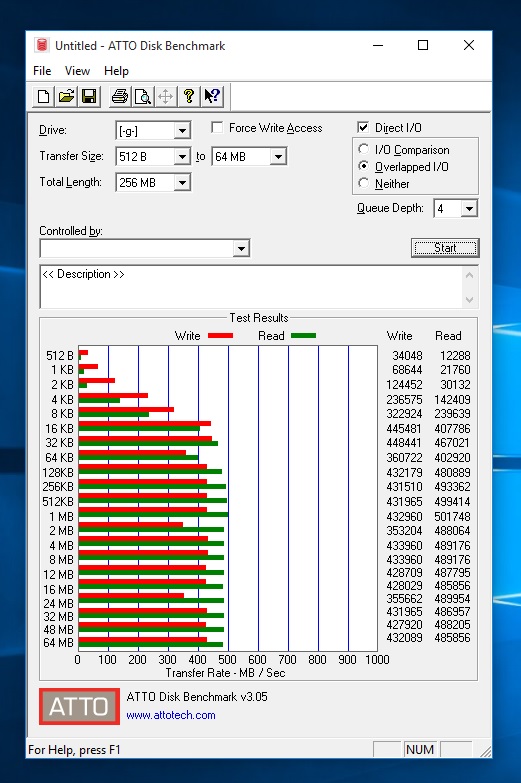
Task: Click the green Read legend swatch
Action: (x=304, y=336)
